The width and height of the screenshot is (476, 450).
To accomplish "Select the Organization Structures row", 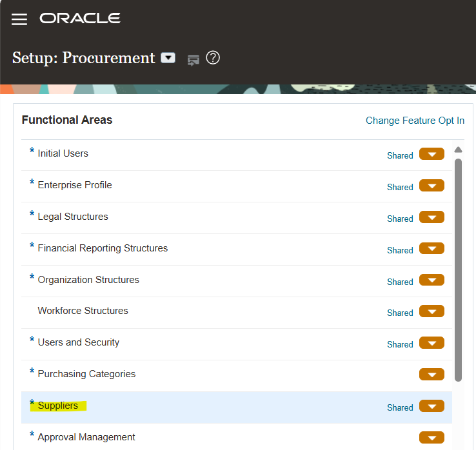I will (x=88, y=280).
